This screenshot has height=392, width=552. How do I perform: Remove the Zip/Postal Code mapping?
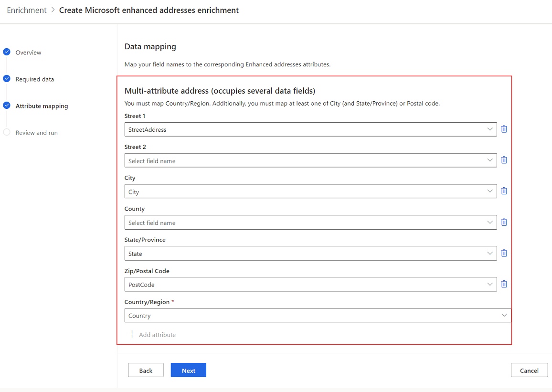tap(504, 284)
